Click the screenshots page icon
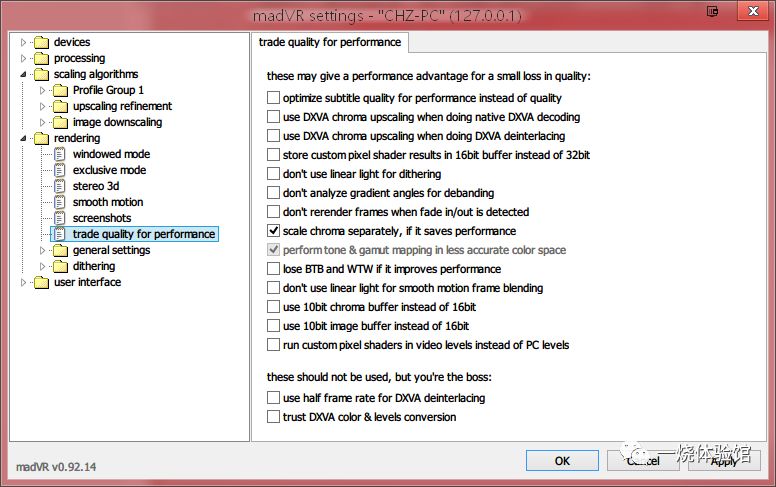Viewport: 776px width, 487px height. point(59,218)
